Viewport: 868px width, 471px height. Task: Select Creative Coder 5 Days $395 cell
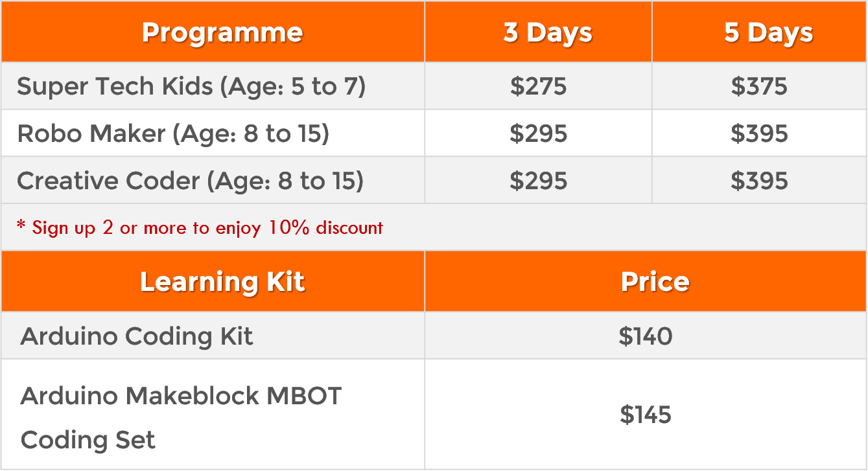[759, 181]
